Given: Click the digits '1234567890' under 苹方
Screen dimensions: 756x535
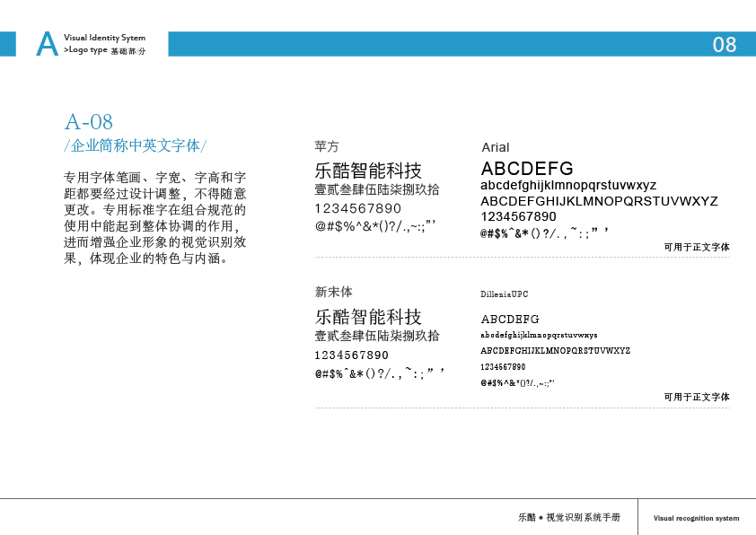Looking at the screenshot, I should [x=357, y=208].
